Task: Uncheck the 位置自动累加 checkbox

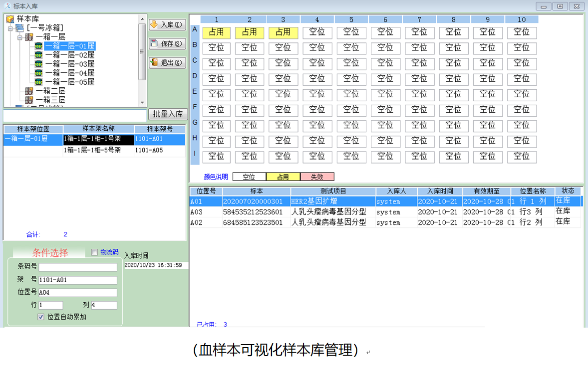Action: coord(41,317)
